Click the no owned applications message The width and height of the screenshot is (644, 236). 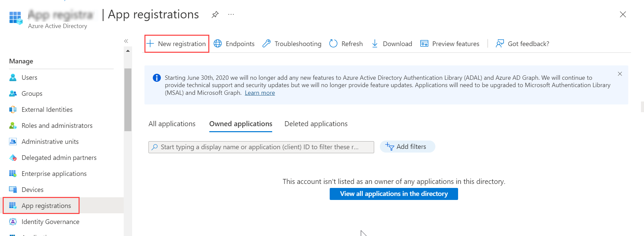pos(394,182)
